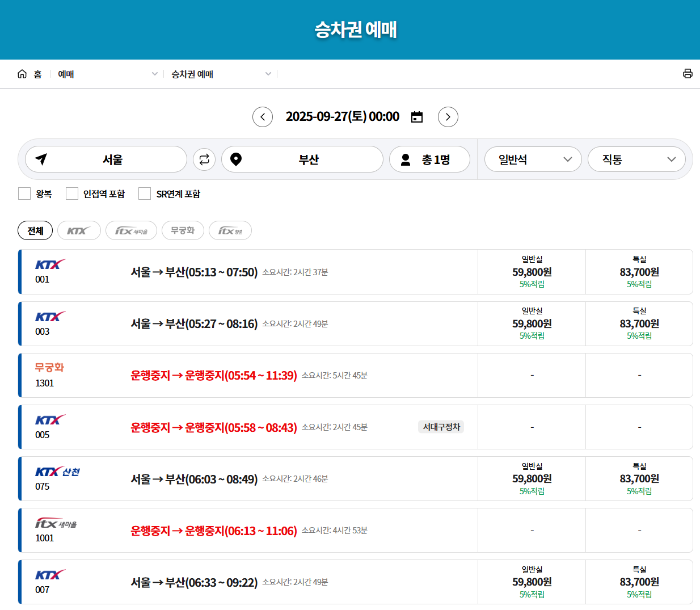Select the 전체 train filter tab
Screen dimensions: 700x610
[35, 230]
